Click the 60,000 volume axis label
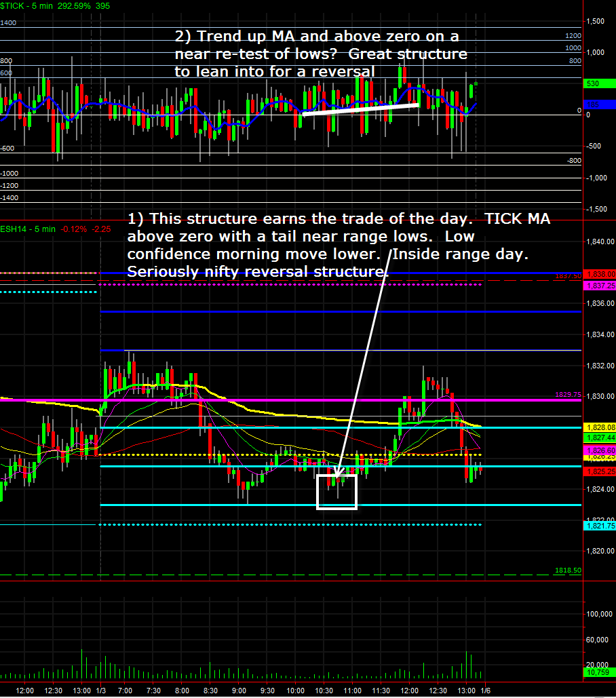The image size is (616, 698). tap(598, 640)
